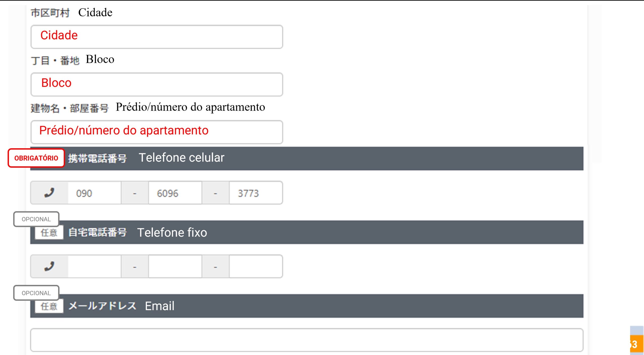This screenshot has width=644, height=355.
Task: Click the red OBRIGATÓRIO badge
Action: point(36,158)
